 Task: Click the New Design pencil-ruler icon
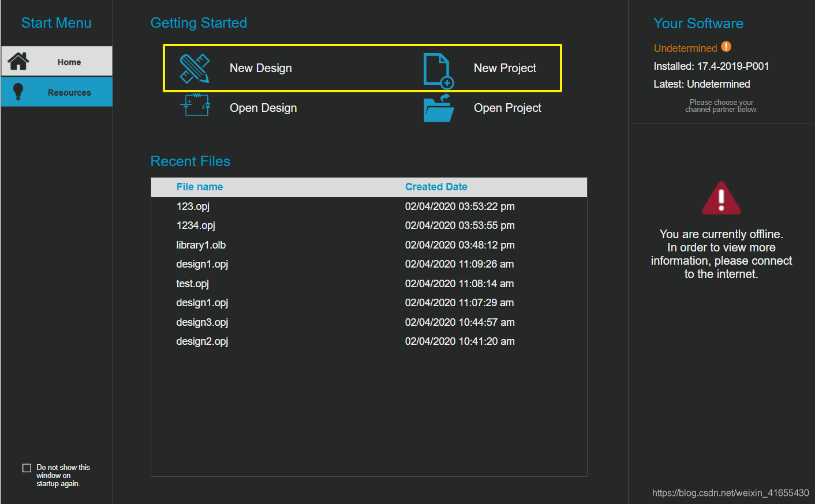pos(195,69)
